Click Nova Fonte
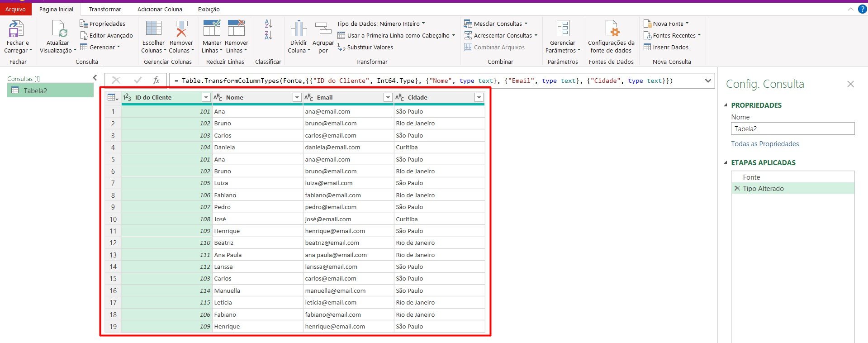Image resolution: width=868 pixels, height=343 pixels. point(666,24)
